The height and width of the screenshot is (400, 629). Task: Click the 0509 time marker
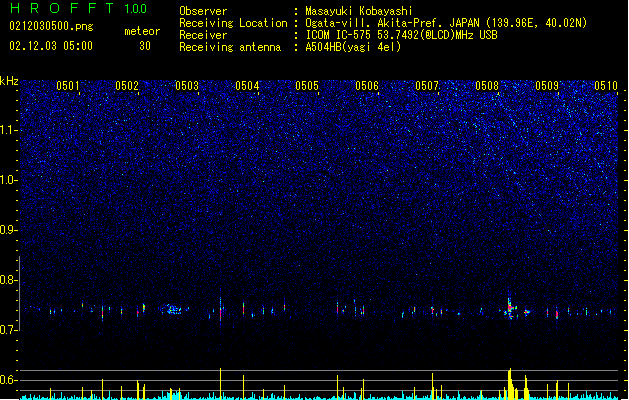pyautogui.click(x=547, y=86)
